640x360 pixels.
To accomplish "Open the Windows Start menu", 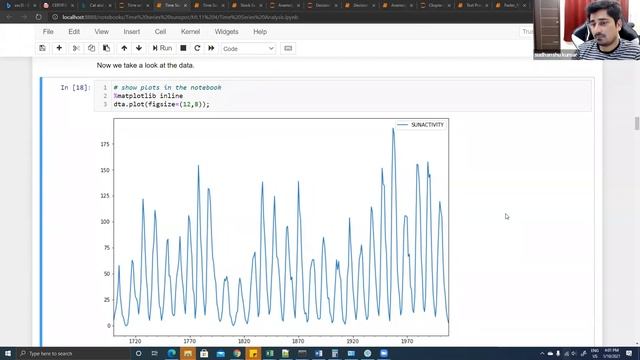I will pos(8,353).
